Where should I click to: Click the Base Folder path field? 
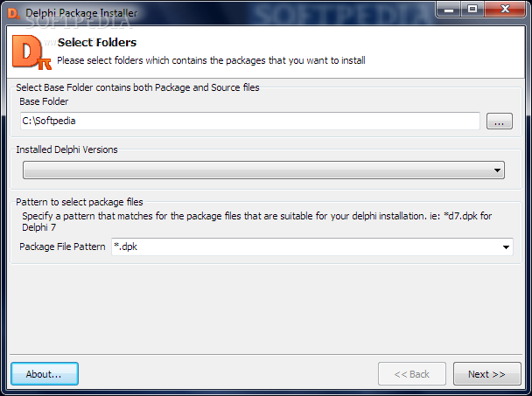pos(249,122)
